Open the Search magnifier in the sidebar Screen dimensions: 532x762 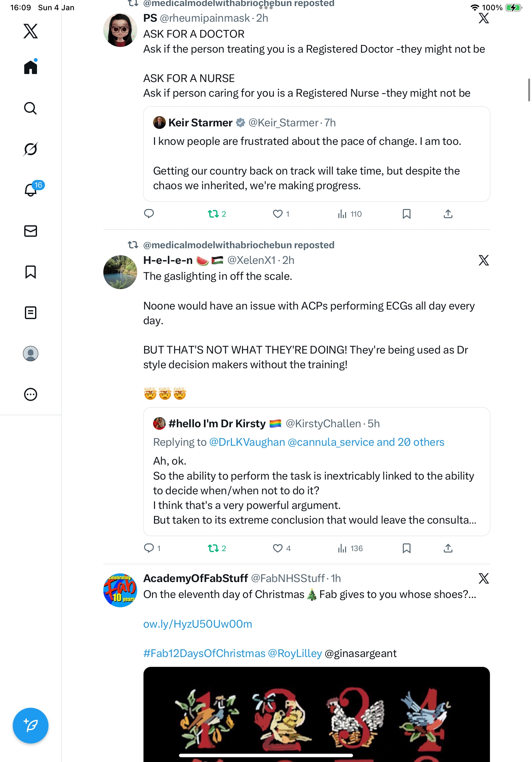click(x=31, y=108)
